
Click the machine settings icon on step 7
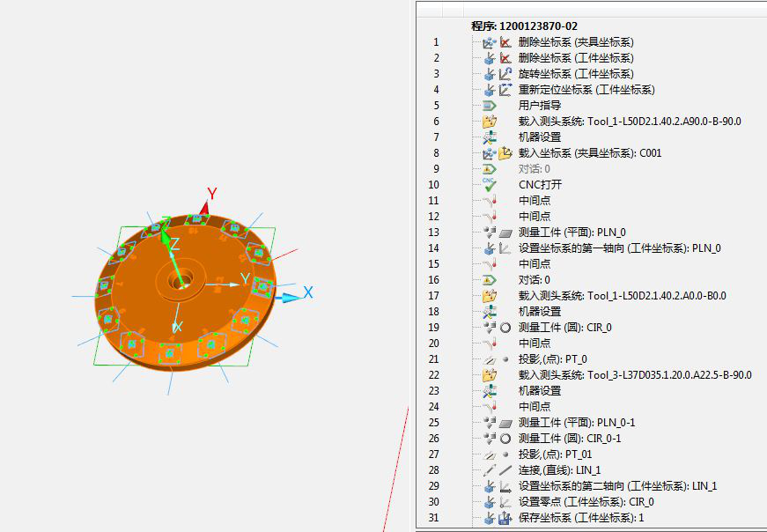tap(491, 137)
